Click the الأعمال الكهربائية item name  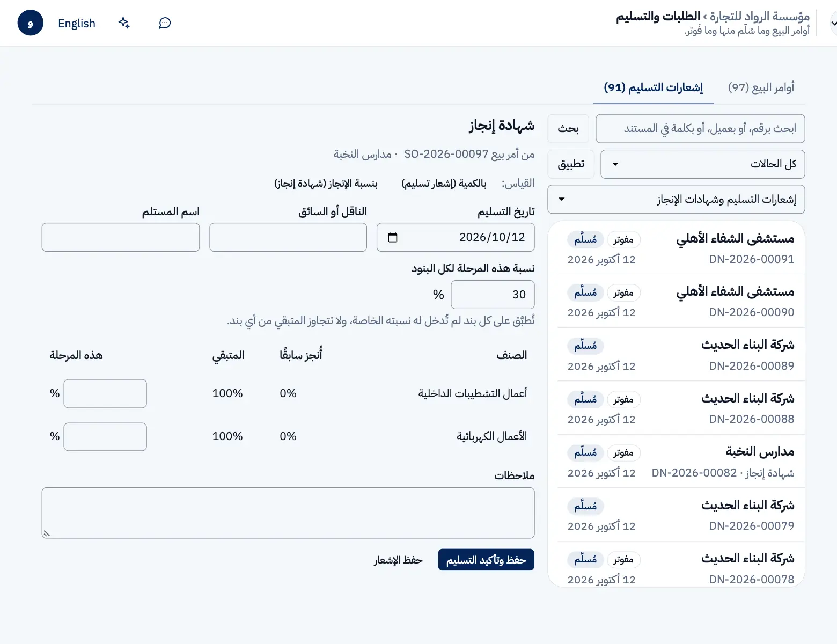pyautogui.click(x=492, y=436)
